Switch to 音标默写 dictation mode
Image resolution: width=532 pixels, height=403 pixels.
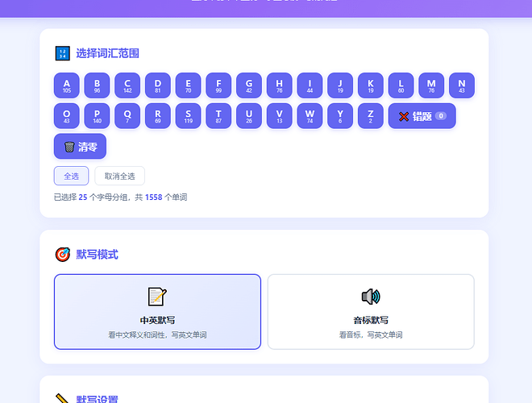point(371,312)
